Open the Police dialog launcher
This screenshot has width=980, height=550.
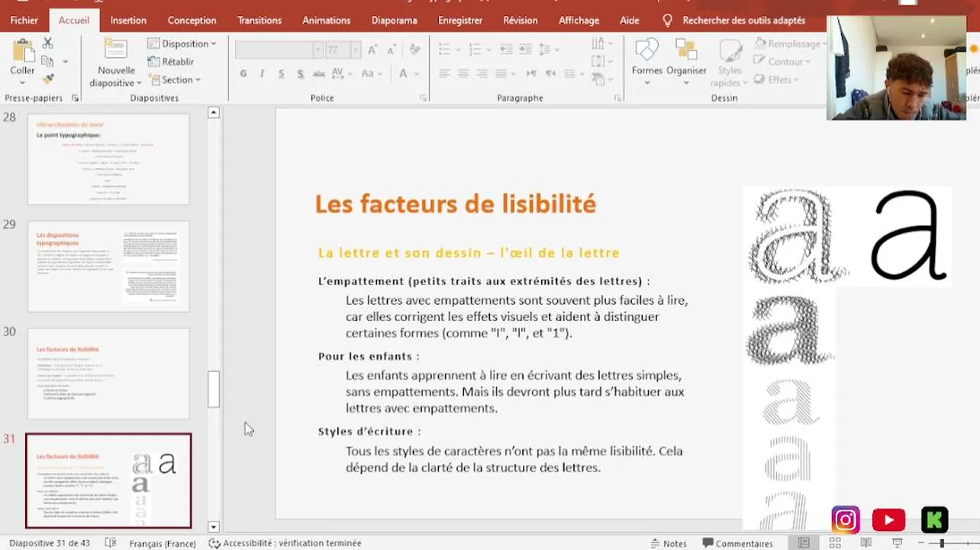(x=422, y=99)
